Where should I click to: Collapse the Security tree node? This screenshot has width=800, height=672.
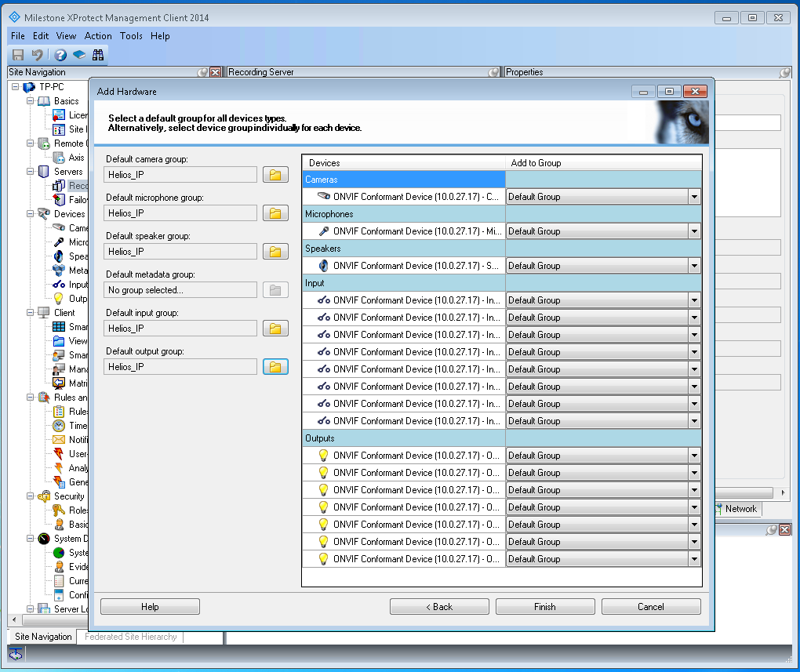tap(31, 496)
